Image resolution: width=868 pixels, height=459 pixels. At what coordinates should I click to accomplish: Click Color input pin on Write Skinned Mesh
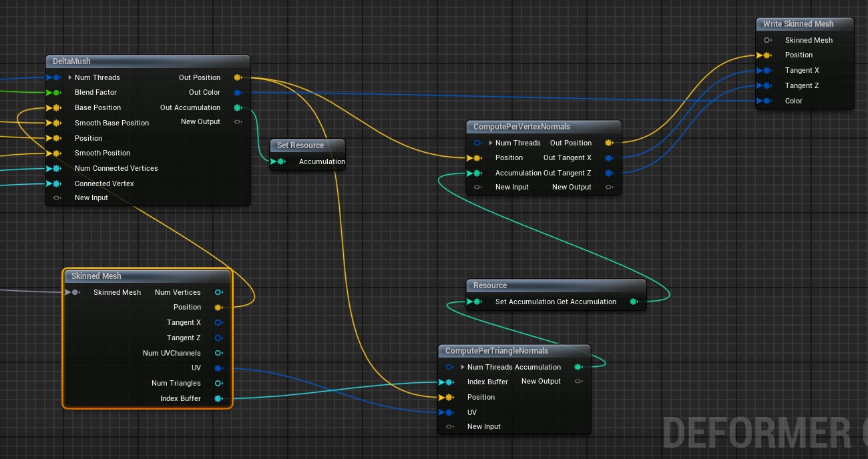tap(767, 101)
